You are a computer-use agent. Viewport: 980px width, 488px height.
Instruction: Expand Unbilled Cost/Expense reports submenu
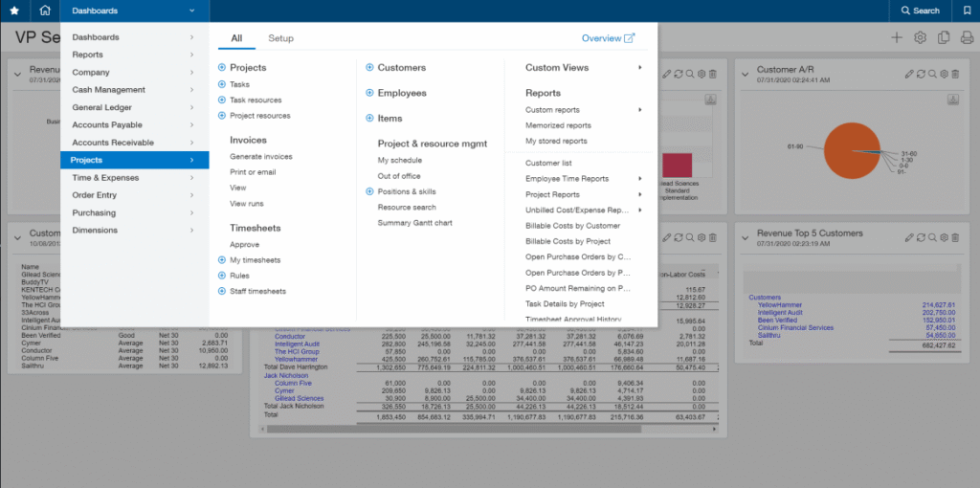point(640,210)
